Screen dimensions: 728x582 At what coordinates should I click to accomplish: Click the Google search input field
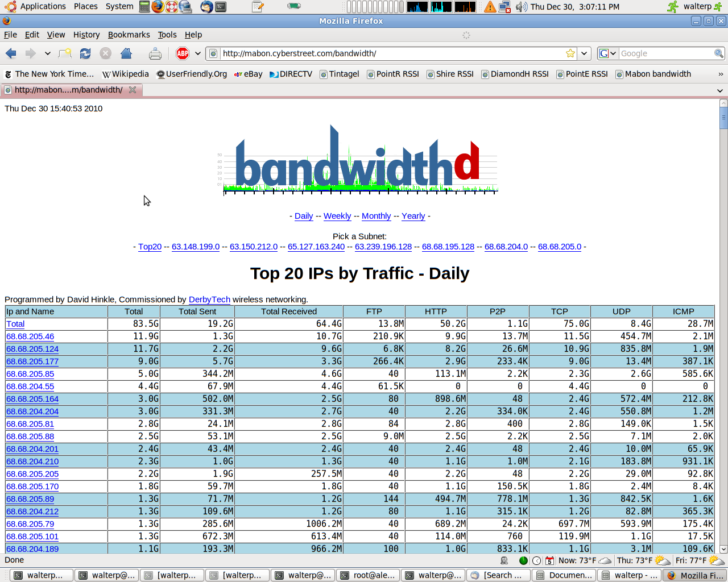tap(665, 53)
